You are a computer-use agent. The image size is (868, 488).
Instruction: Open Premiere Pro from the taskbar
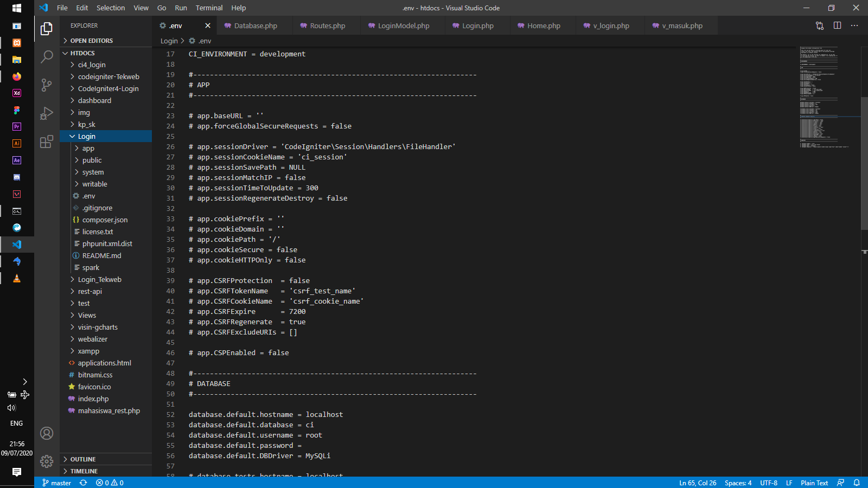point(17,127)
